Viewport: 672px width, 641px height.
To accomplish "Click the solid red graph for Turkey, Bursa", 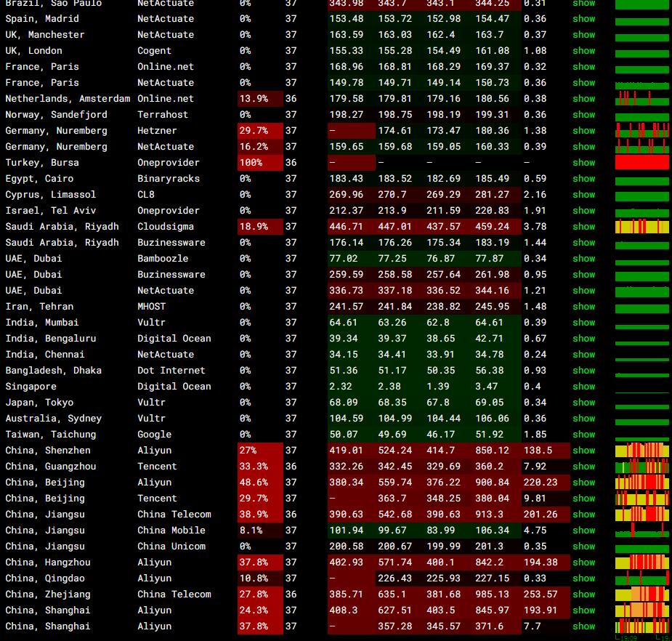I will tap(642, 163).
